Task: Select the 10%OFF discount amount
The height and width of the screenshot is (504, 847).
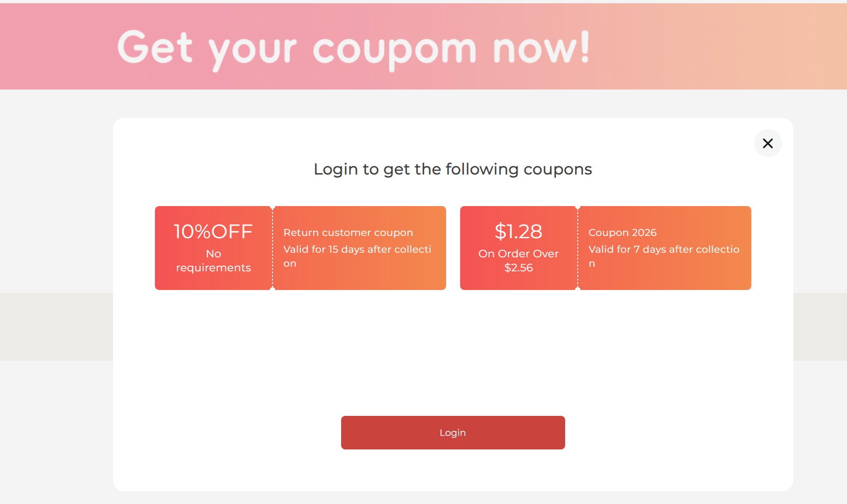Action: (213, 232)
